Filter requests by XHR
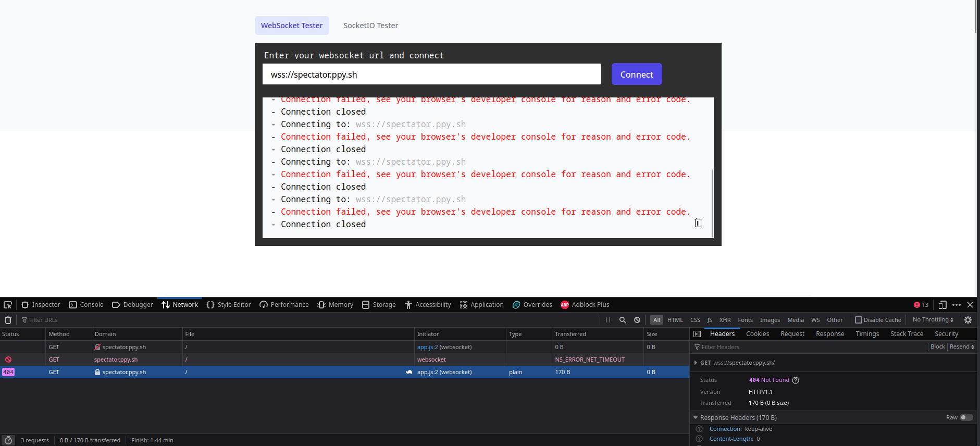Image resolution: width=980 pixels, height=446 pixels. [725, 320]
